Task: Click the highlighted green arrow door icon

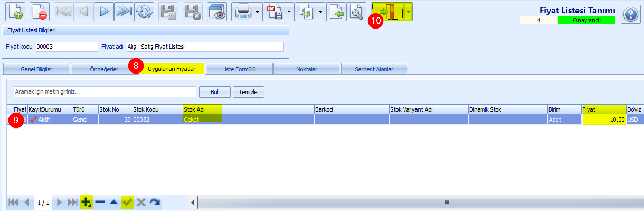Action: tap(387, 11)
